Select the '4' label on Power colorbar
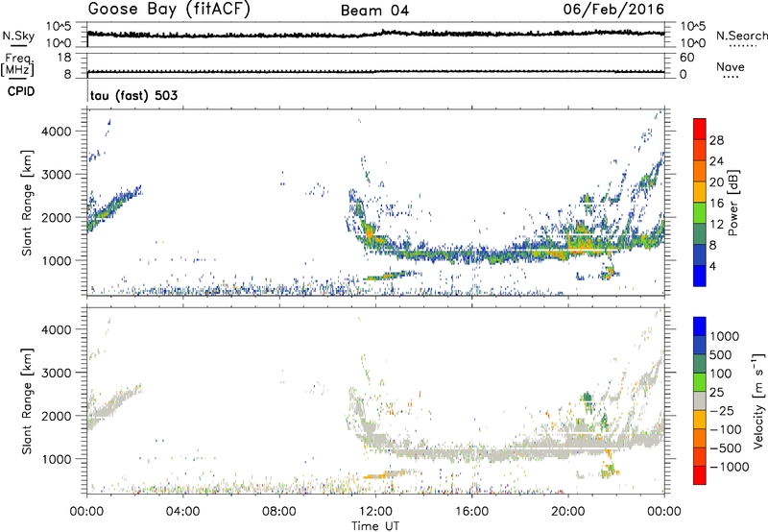Viewport: 768px width, 532px height. 712,267
